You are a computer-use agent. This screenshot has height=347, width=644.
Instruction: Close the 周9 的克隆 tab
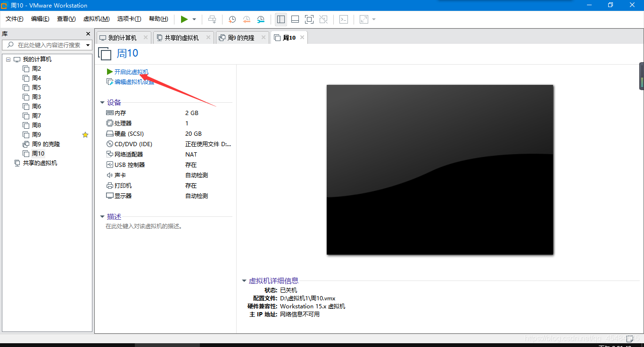pos(264,37)
